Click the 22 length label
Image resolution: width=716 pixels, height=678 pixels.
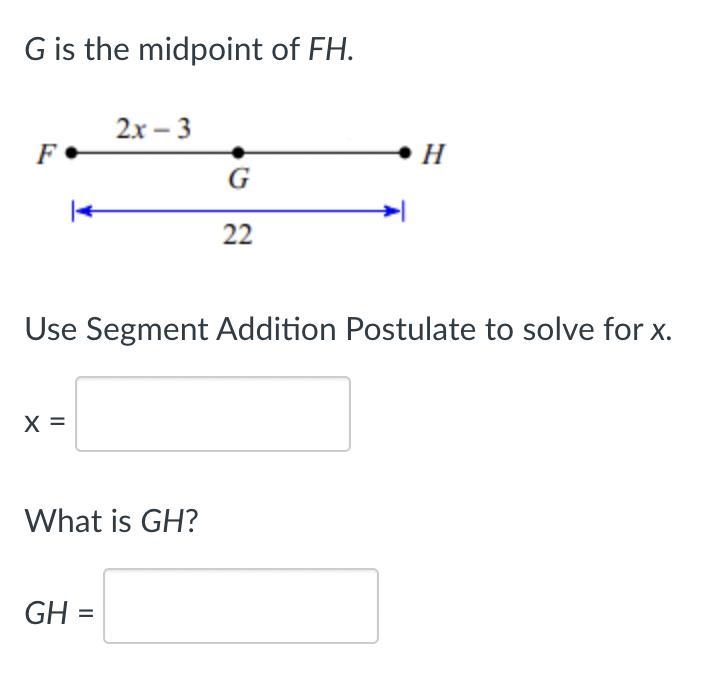(237, 235)
